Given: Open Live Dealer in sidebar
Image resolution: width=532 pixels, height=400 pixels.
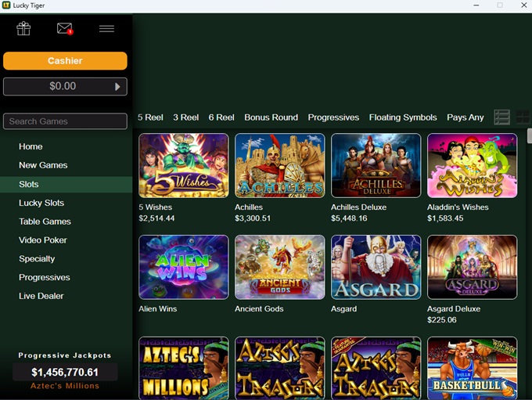Looking at the screenshot, I should [41, 296].
